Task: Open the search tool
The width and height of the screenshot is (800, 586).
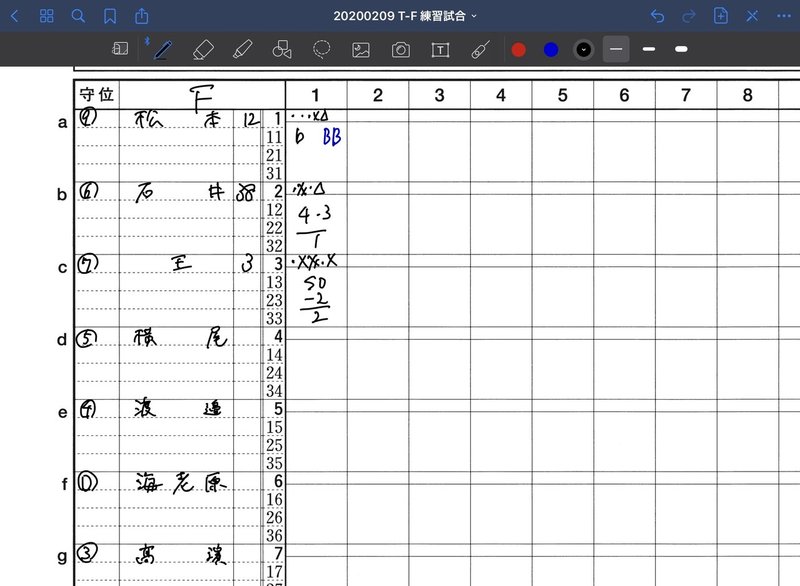Action: pos(78,16)
